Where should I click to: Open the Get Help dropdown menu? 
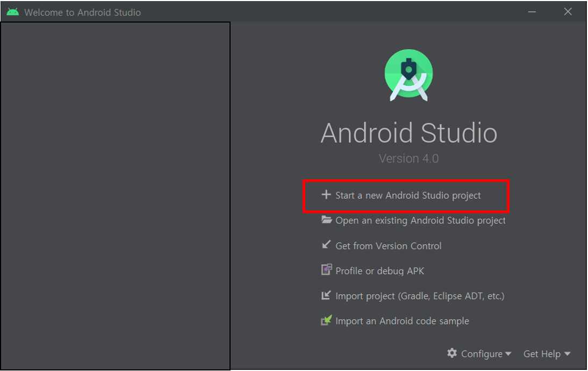[x=547, y=354]
